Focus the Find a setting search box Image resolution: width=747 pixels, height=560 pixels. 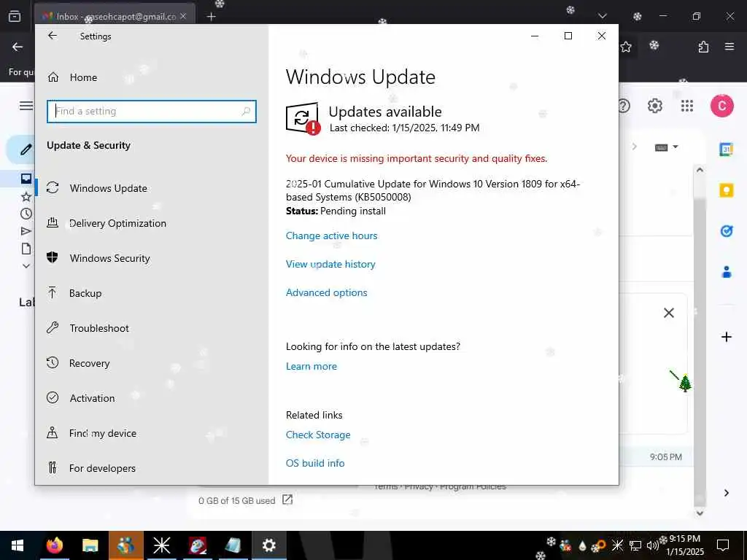click(152, 111)
